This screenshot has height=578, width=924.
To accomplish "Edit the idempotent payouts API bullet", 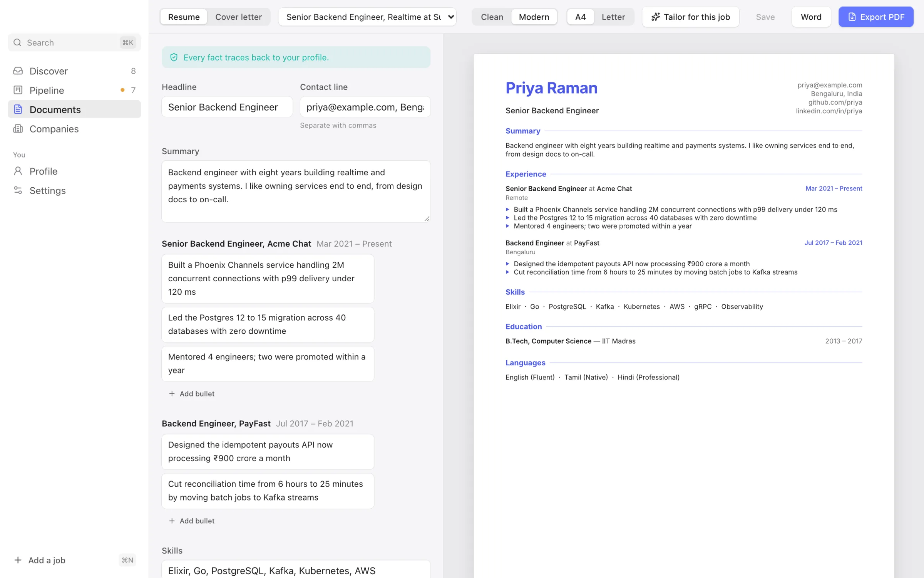I will 268,452.
